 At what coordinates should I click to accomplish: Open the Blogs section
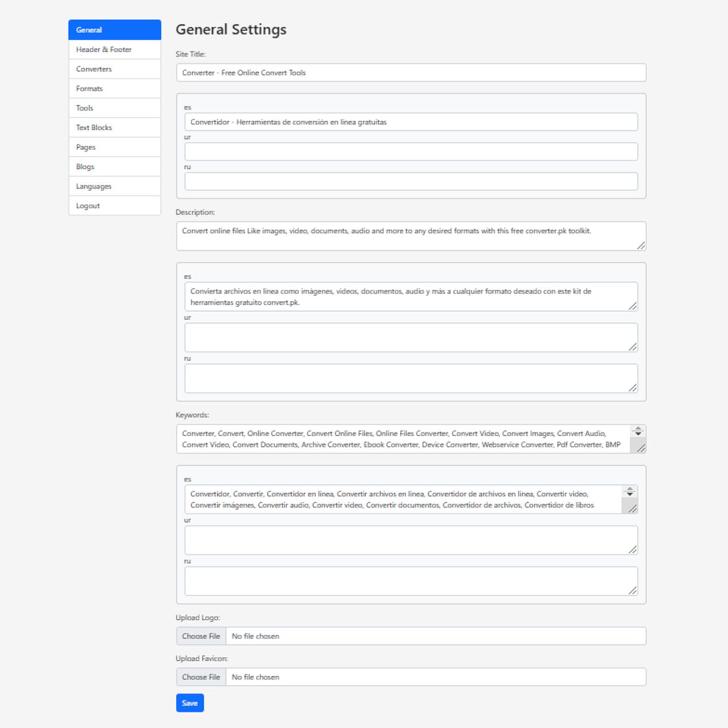coord(115,167)
